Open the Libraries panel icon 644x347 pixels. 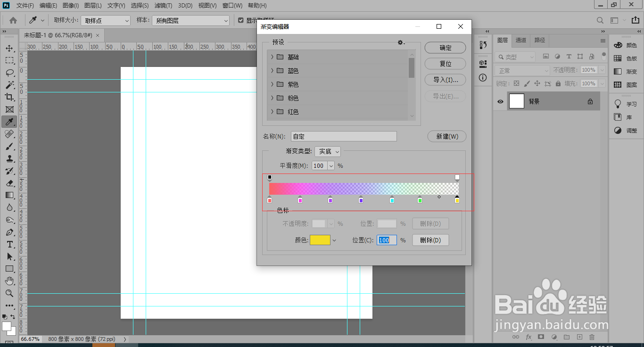click(618, 117)
